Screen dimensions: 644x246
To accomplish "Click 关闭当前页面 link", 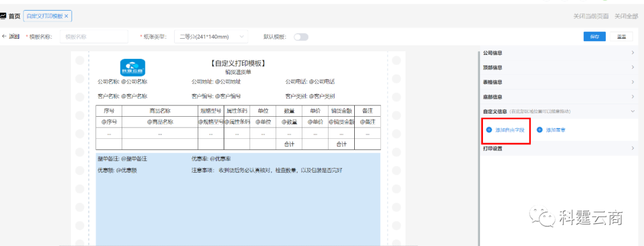I will tap(591, 17).
